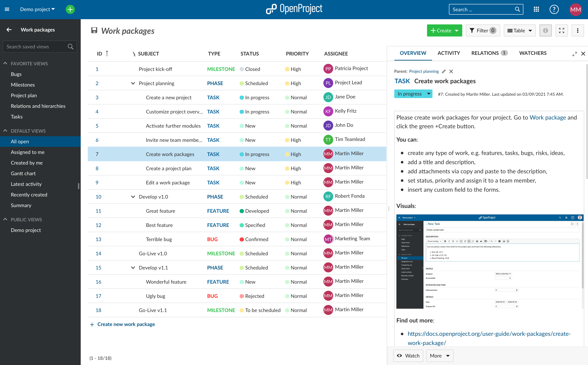The height and width of the screenshot is (365, 588).
Task: Toggle the detail pane expand arrows
Action: click(575, 54)
